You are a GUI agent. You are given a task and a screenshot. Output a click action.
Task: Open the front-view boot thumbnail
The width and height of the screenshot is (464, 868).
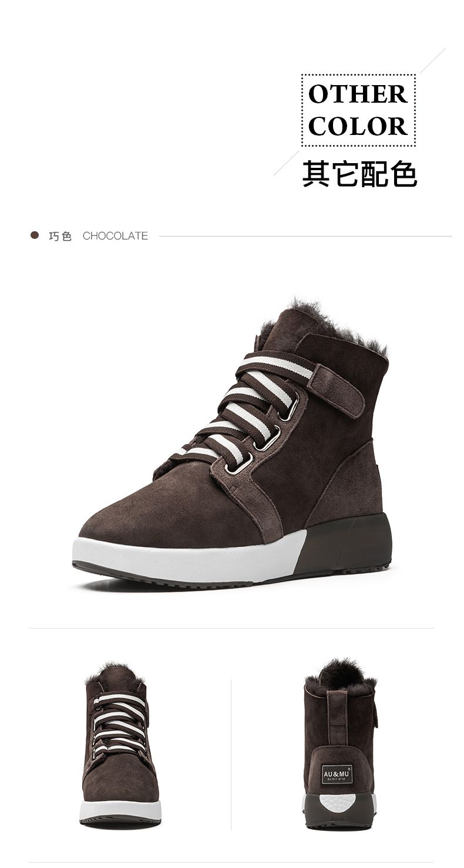pyautogui.click(x=120, y=744)
